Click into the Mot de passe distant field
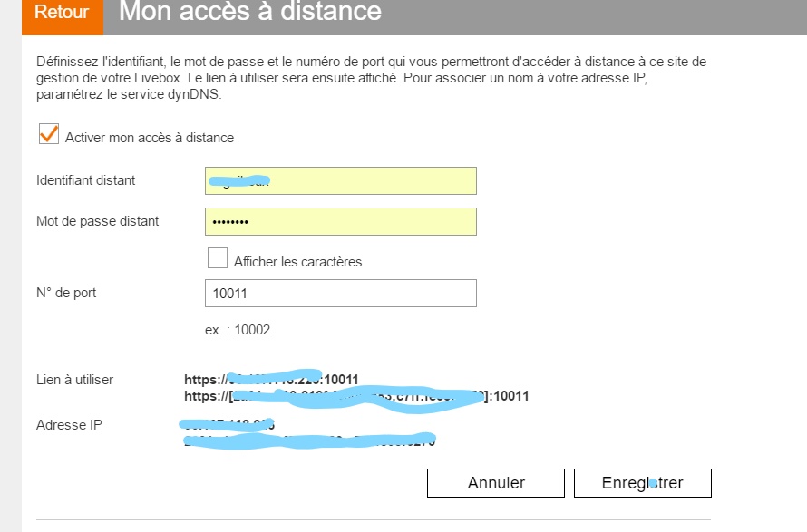 click(341, 222)
